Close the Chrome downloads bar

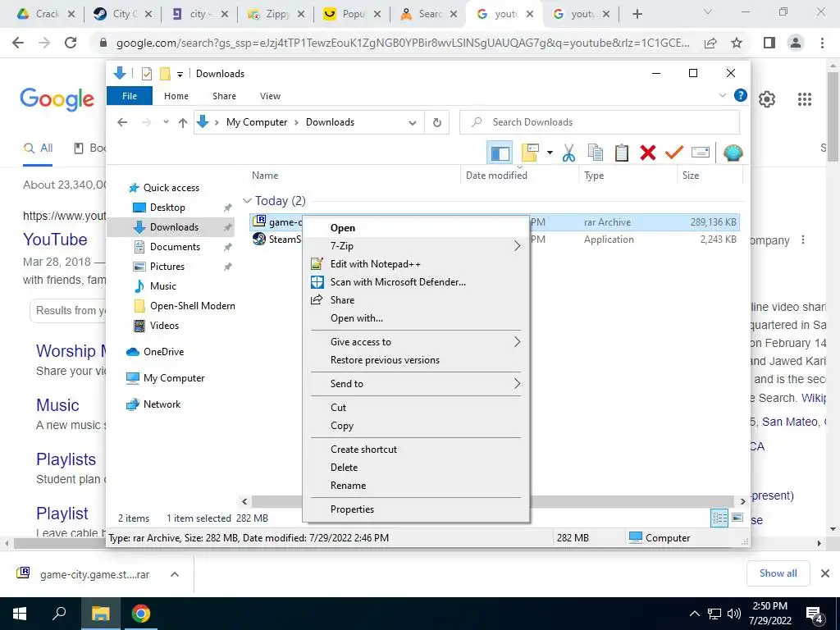825,573
